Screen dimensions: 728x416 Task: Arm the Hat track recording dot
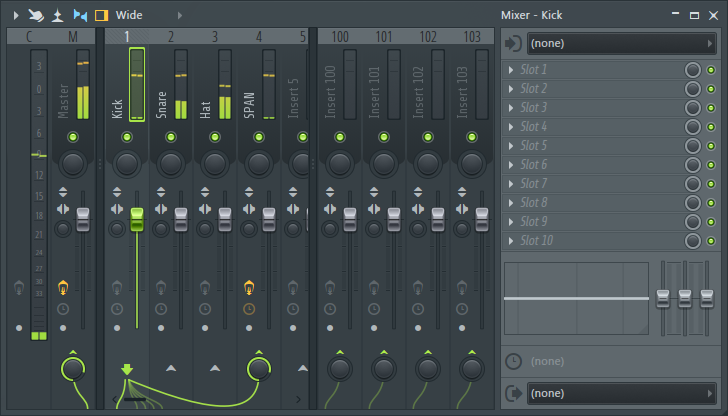[x=205, y=328]
